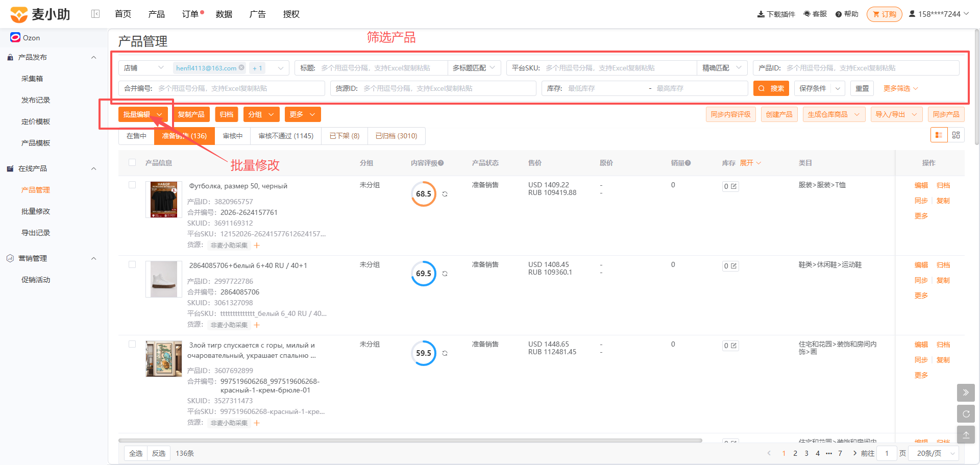The image size is (980, 465).
Task: Click the back-to-top floating button
Action: tap(966, 435)
